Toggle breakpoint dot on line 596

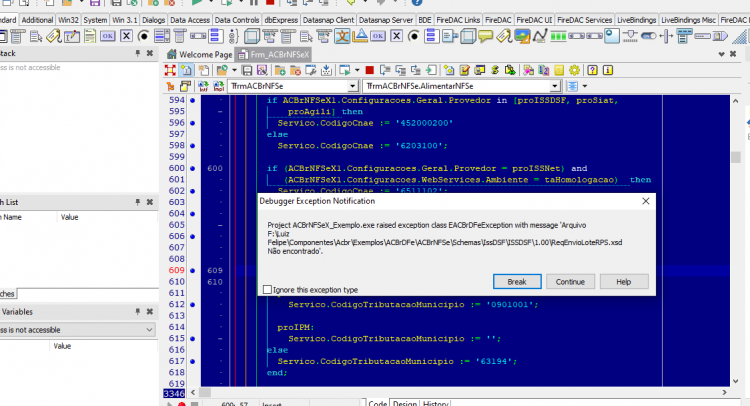point(192,123)
